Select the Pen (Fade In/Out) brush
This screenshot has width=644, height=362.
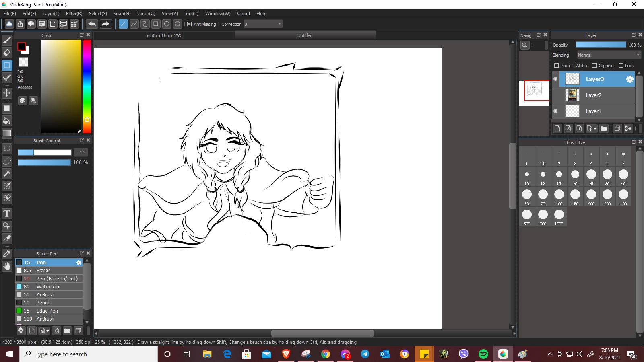point(49,279)
